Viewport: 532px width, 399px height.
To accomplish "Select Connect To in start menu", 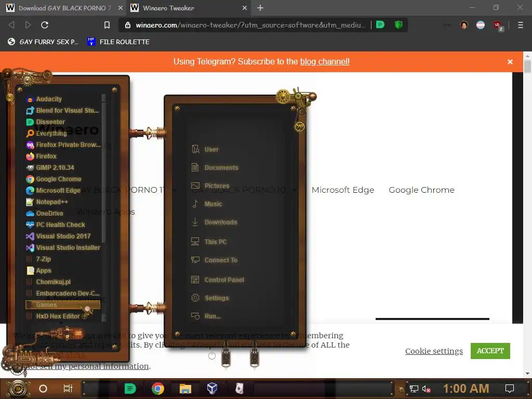I will click(x=215, y=260).
